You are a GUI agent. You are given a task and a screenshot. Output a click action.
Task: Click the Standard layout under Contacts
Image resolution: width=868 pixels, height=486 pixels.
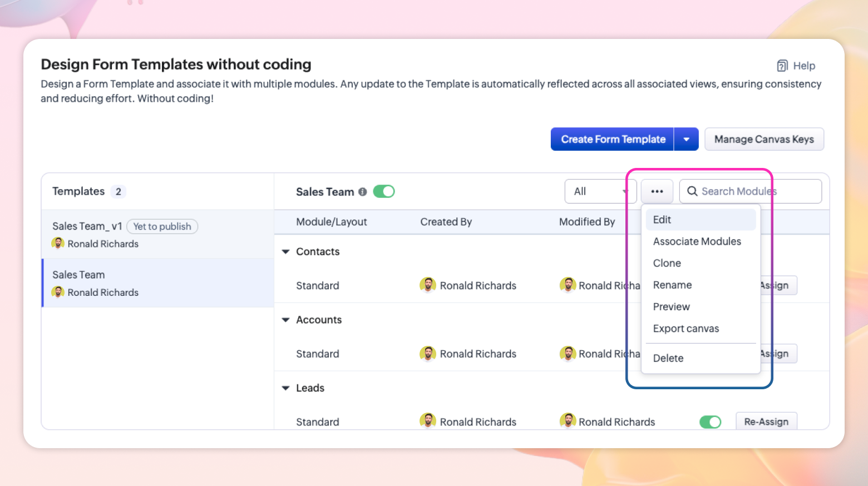coord(318,286)
